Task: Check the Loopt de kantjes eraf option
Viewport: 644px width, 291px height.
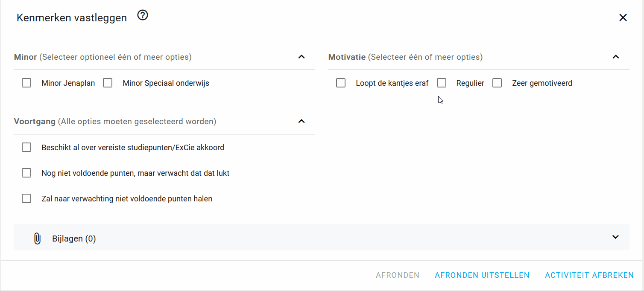Action: [340, 83]
